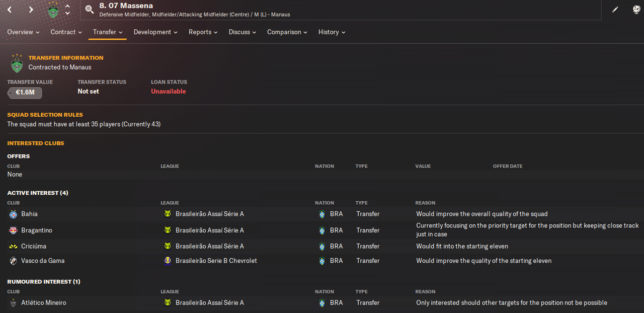Click the Brazil flag in the Criciúma row

(x=322, y=247)
